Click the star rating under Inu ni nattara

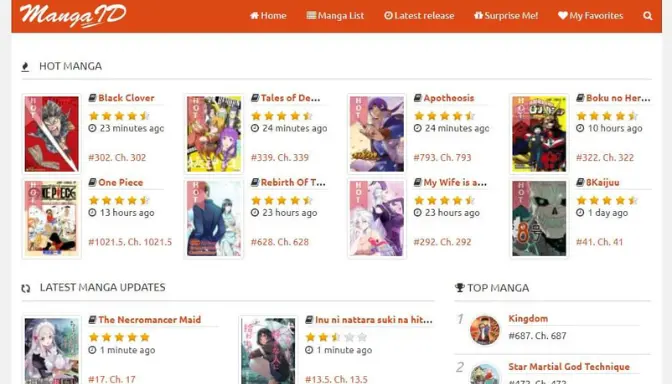pos(336,337)
